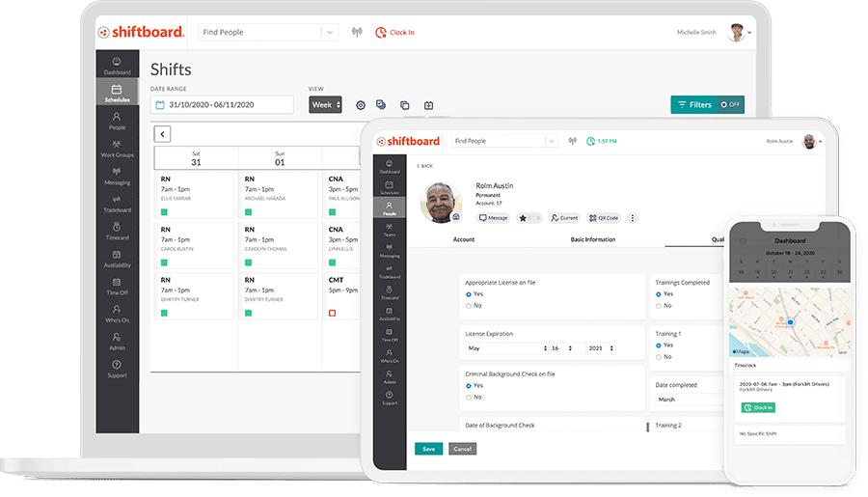
Task: Click the star rating badge on the profile
Action: 529,218
